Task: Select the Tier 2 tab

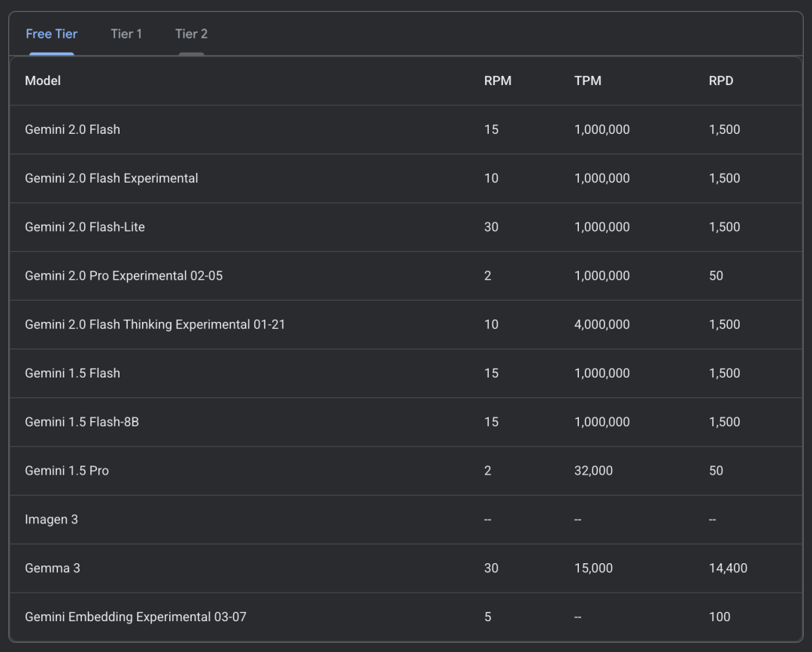Action: pos(191,34)
